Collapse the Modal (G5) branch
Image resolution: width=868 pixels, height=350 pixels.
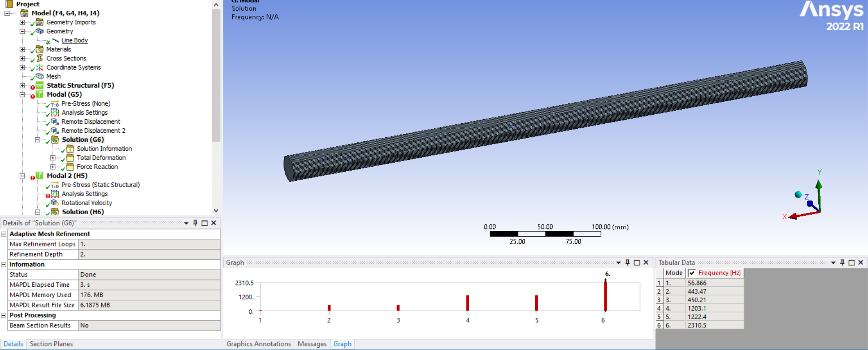click(x=22, y=94)
